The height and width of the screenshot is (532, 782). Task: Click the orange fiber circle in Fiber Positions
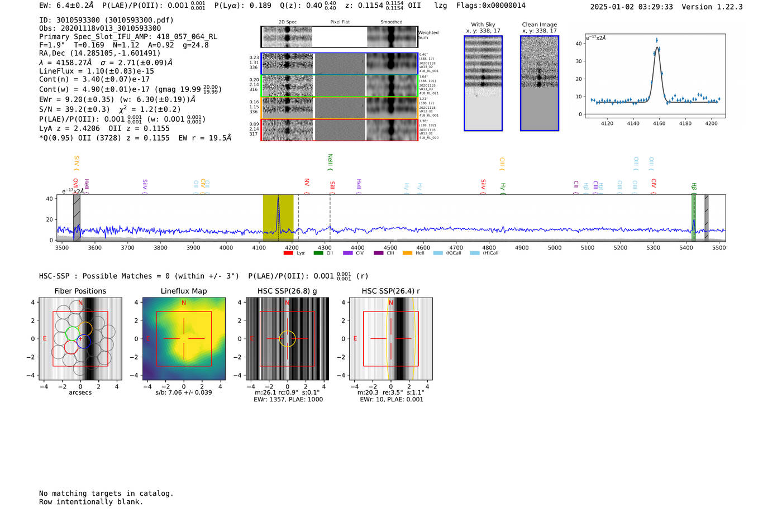85,328
